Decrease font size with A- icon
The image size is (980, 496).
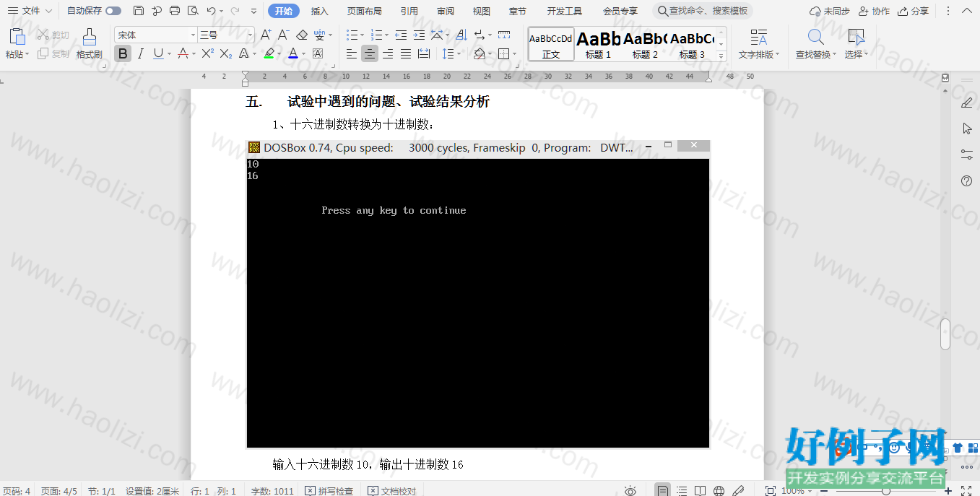point(283,35)
